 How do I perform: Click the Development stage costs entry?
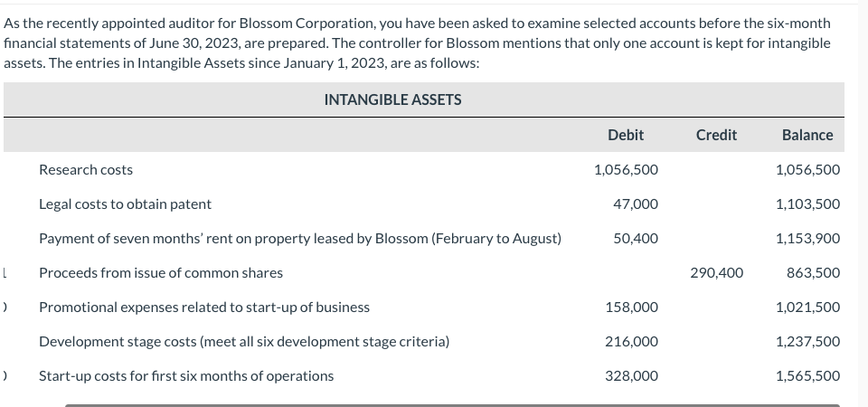(243, 341)
